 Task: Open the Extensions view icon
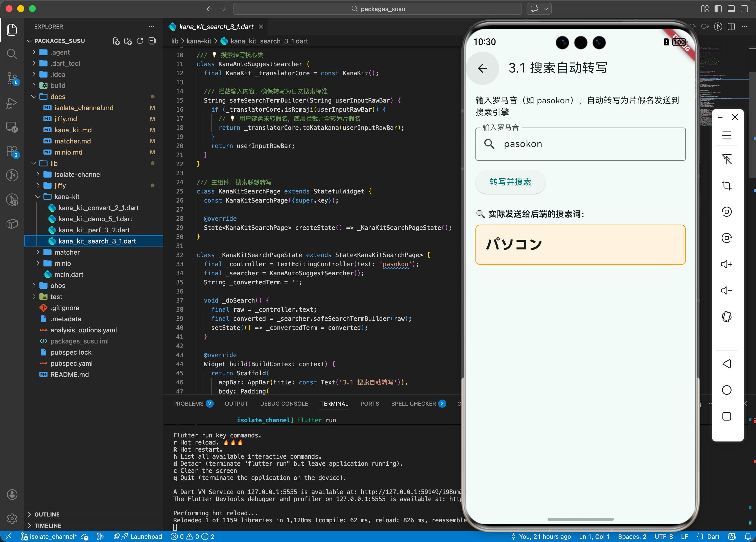pyautogui.click(x=12, y=151)
